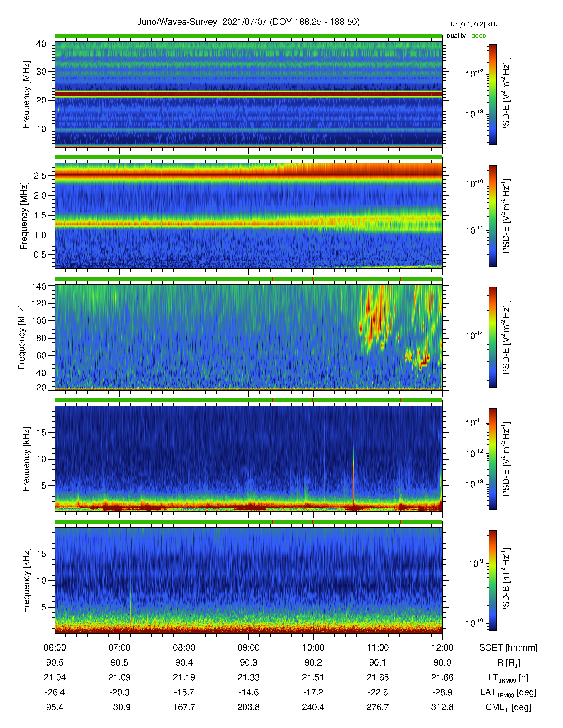Click the 2.5 MHz frequency tick label

point(40,176)
